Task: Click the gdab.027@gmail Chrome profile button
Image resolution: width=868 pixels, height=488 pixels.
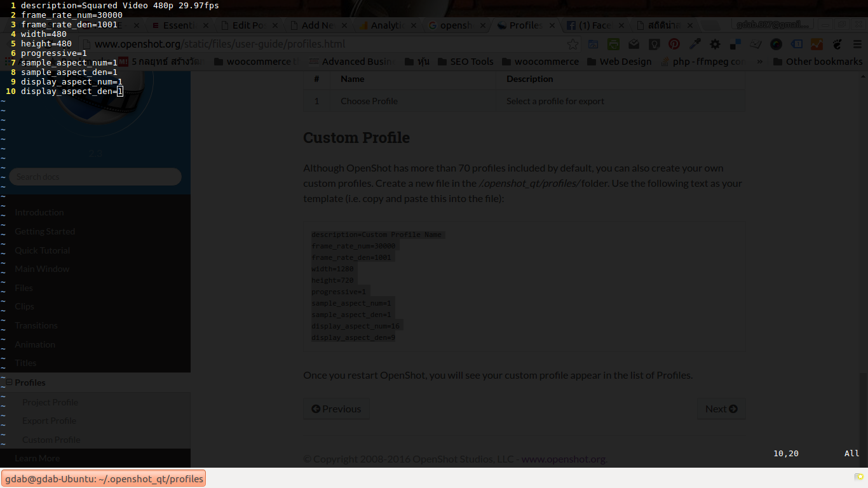Action: pos(772,25)
